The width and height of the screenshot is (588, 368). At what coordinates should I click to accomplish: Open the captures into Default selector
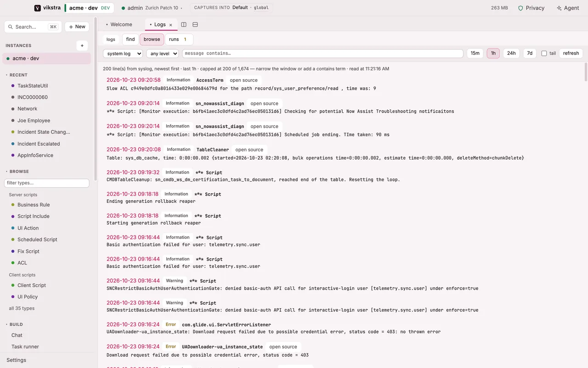[231, 8]
